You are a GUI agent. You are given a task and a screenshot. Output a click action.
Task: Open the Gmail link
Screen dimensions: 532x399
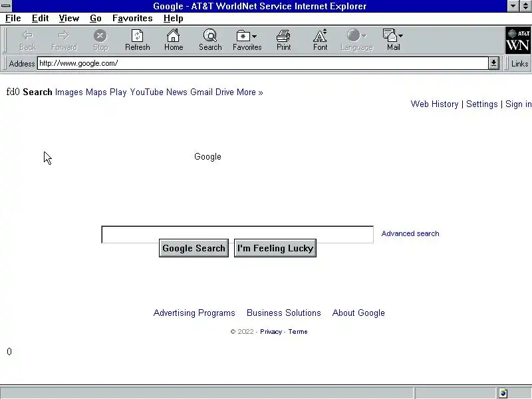(x=201, y=92)
